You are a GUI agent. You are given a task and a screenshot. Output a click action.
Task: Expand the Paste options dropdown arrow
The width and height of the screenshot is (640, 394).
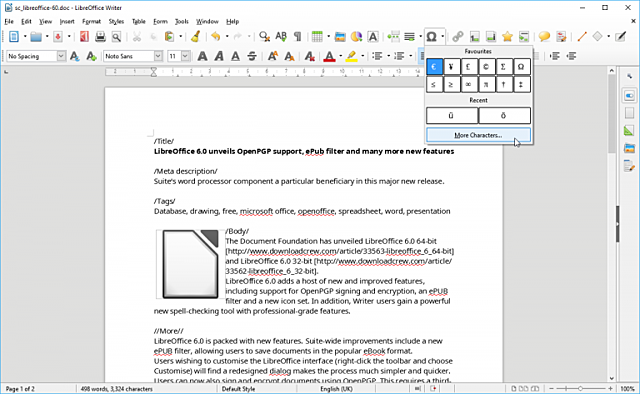[x=180, y=37]
